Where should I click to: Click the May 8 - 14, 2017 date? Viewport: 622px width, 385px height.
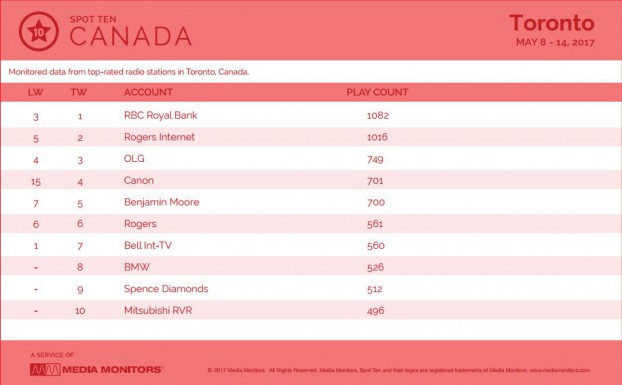555,42
